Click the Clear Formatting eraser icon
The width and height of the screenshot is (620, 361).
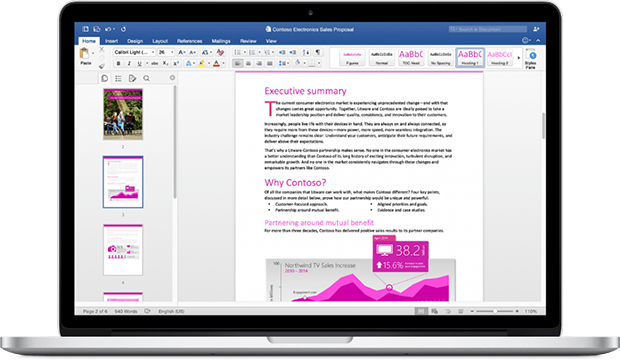221,52
